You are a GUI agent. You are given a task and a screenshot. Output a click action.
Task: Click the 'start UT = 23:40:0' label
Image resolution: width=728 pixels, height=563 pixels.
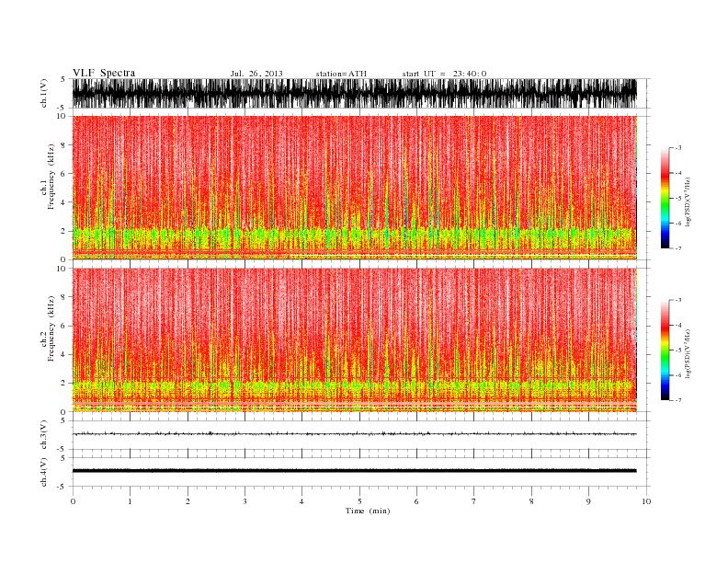point(444,74)
